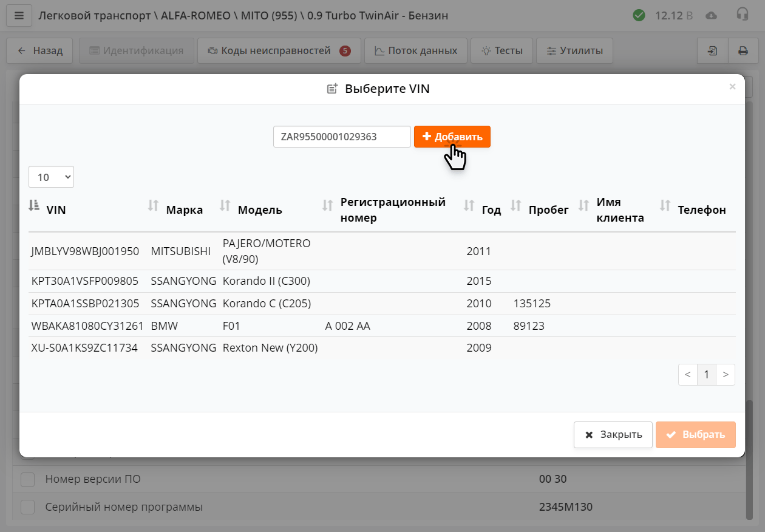765x532 pixels.
Task: Click the Добавить button to add VIN
Action: coord(452,136)
